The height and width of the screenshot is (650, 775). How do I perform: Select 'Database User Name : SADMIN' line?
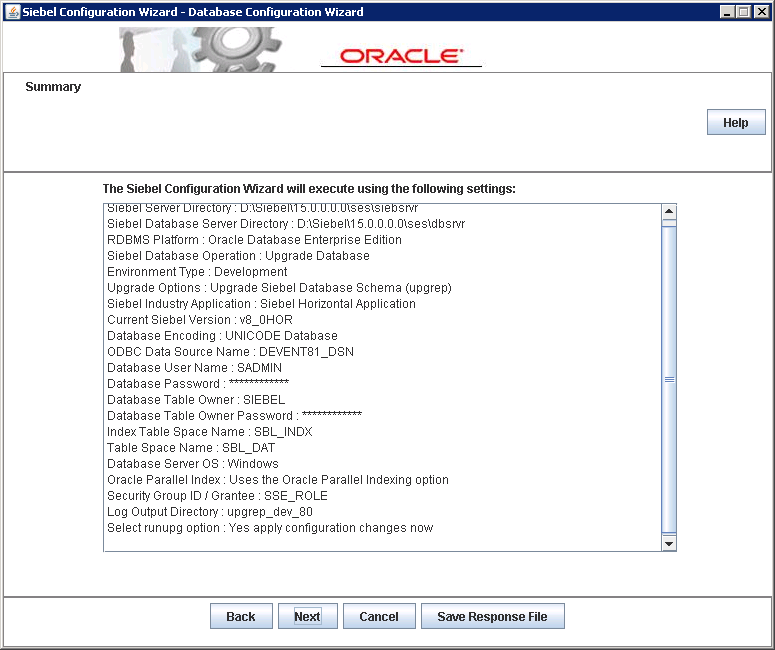click(194, 368)
